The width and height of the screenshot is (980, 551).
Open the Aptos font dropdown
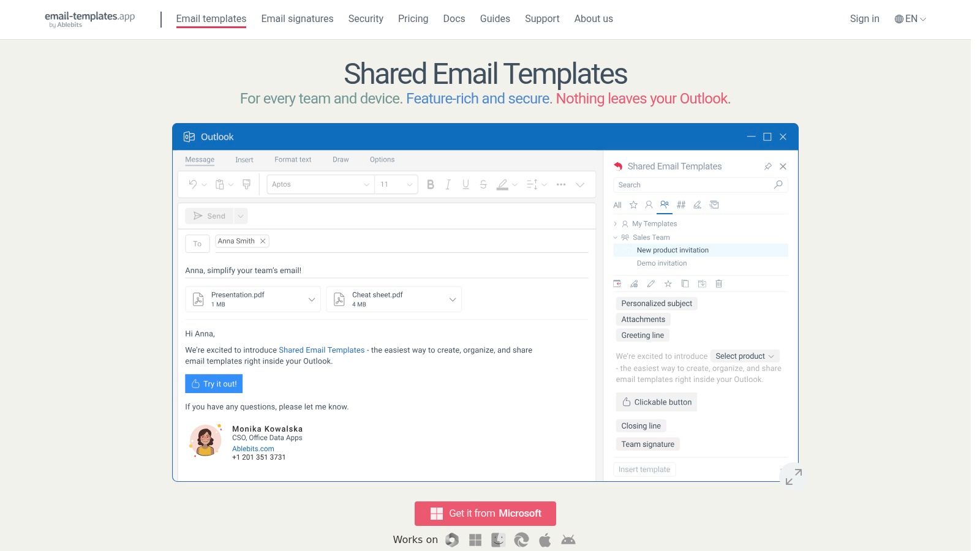pos(320,184)
